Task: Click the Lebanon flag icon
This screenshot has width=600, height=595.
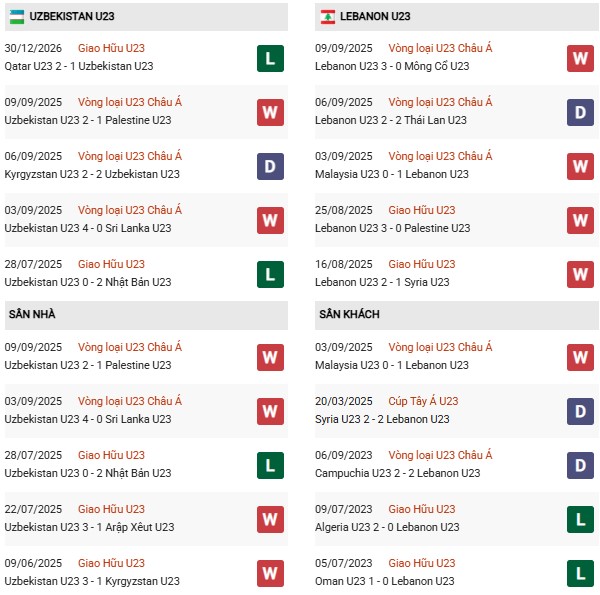Action: (x=328, y=16)
